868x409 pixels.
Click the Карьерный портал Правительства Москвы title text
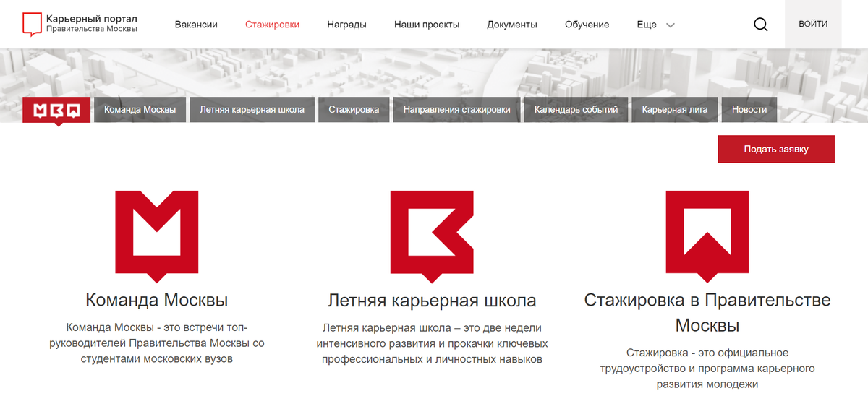(91, 22)
